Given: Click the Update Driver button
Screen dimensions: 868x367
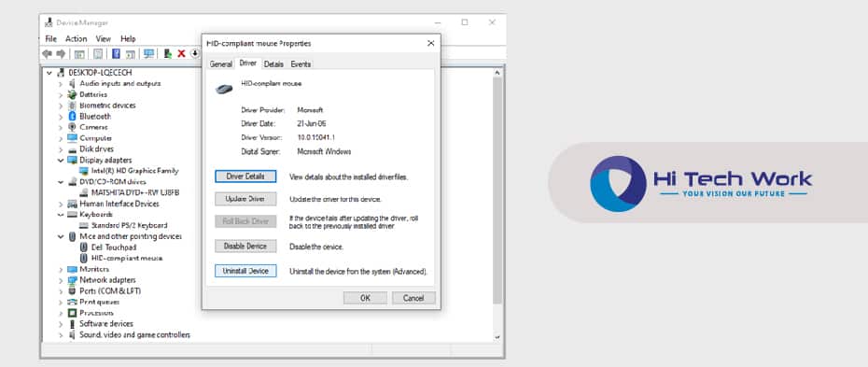Looking at the screenshot, I should pos(245,199).
